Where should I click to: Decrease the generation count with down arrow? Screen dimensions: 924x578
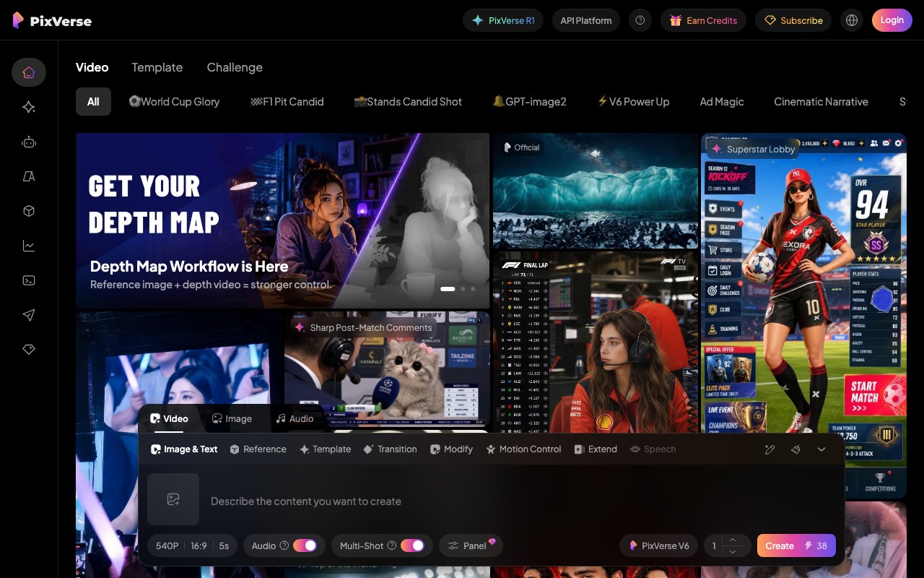pos(733,551)
